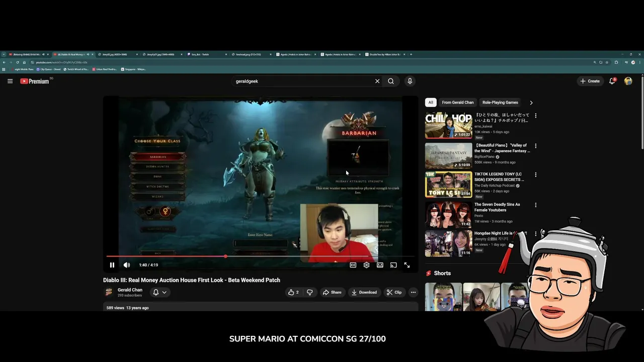This screenshot has width=644, height=362.
Task: Pause the playing video
Action: [x=112, y=265]
